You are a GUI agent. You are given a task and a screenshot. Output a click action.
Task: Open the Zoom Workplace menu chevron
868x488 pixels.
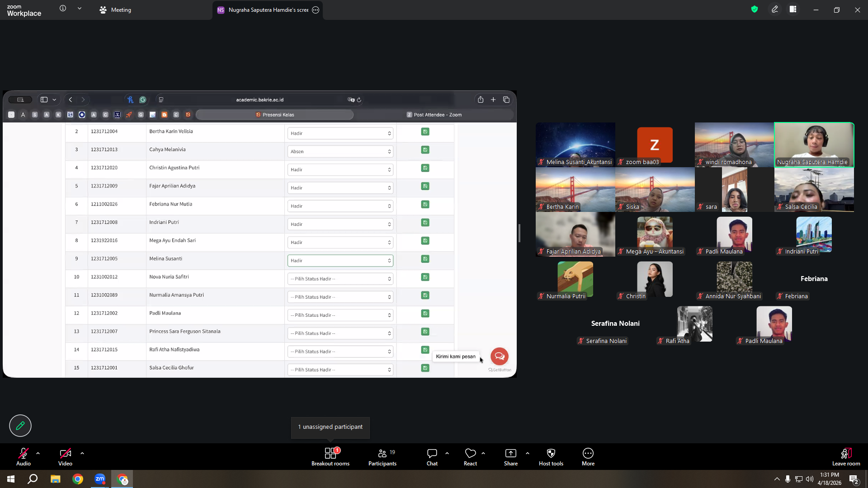coord(80,9)
